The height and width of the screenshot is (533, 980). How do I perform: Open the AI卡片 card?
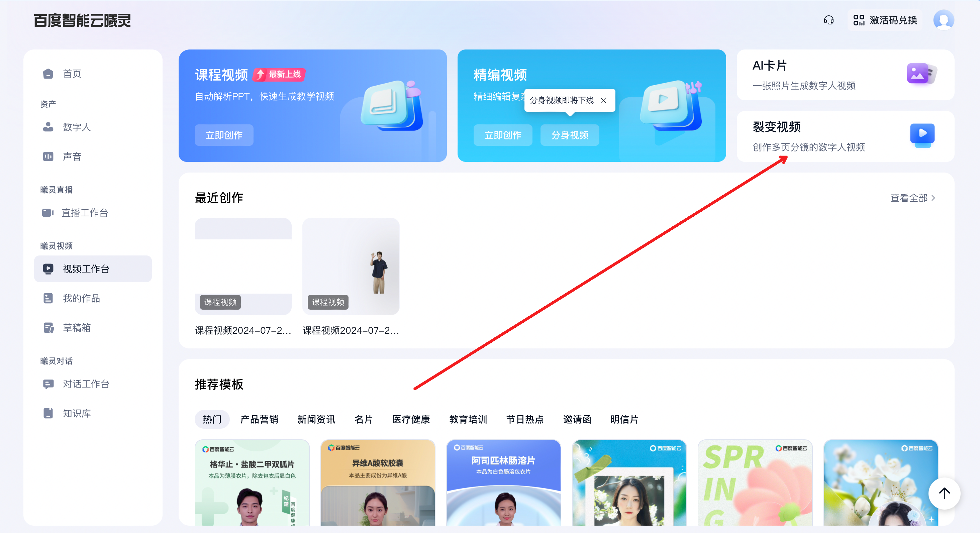(845, 75)
